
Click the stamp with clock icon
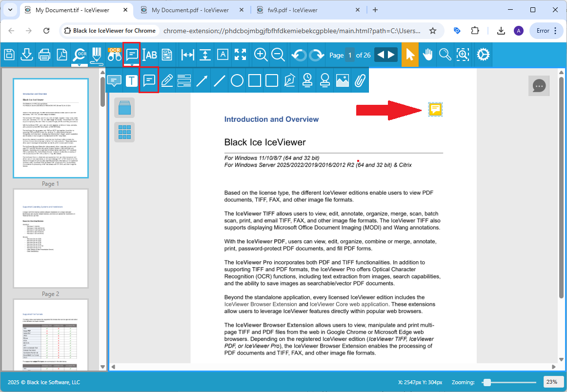click(x=307, y=80)
